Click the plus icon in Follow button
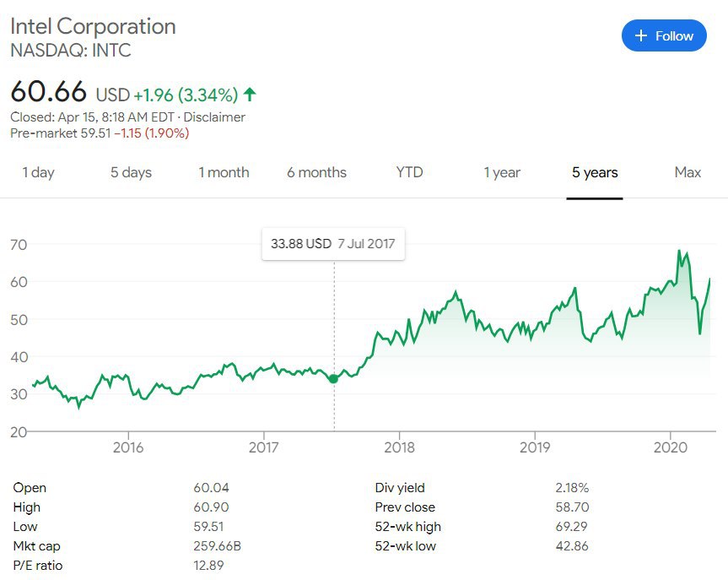Screen dimensions: 728x580 641,35
